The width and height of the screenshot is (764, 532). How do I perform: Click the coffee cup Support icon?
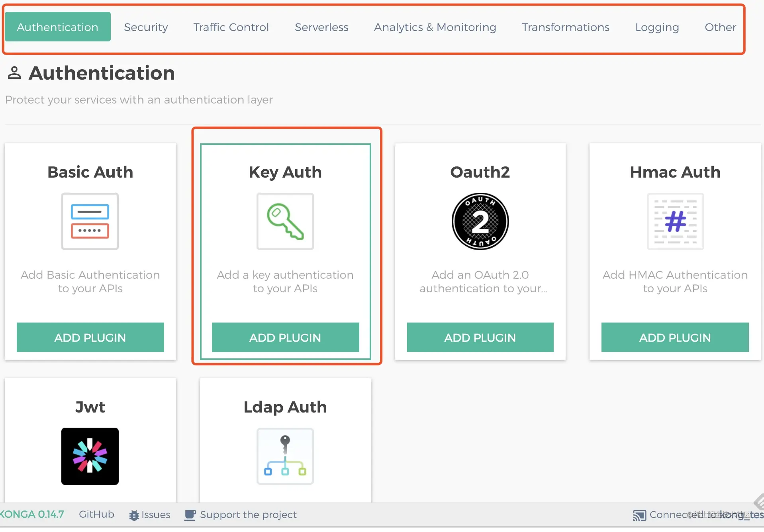coord(190,515)
